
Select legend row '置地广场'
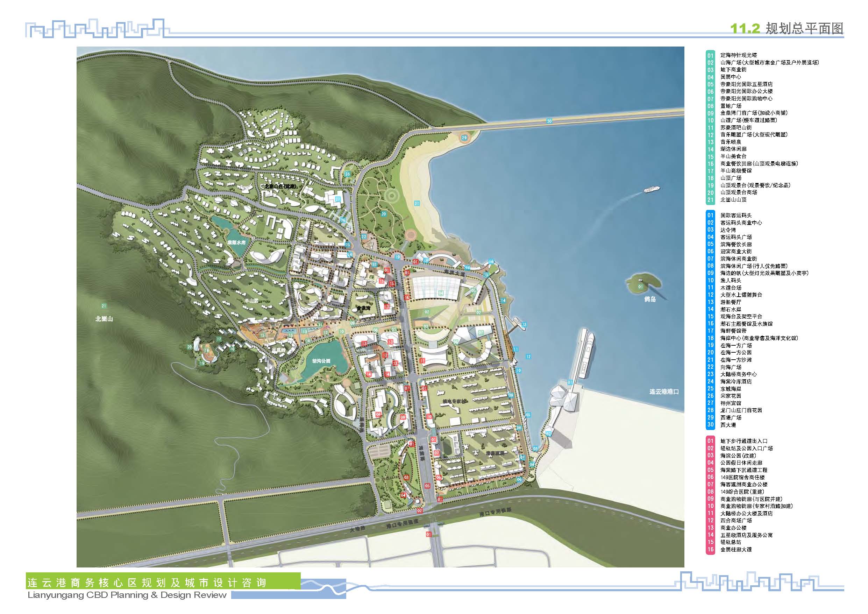[x=731, y=106]
